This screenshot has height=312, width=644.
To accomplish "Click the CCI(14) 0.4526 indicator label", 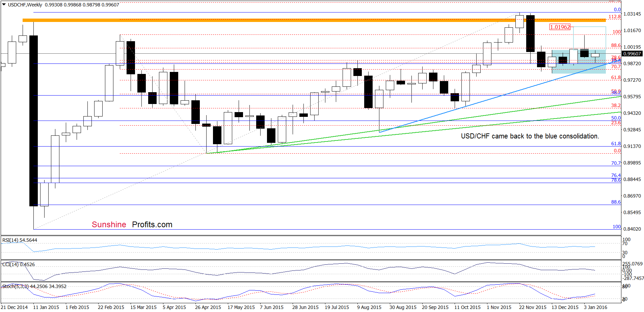I will 19,264.
